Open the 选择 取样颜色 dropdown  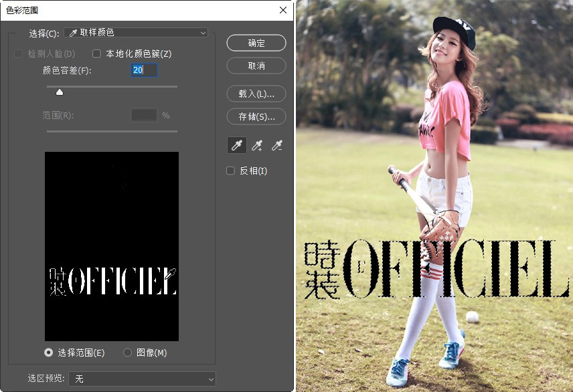tap(135, 33)
